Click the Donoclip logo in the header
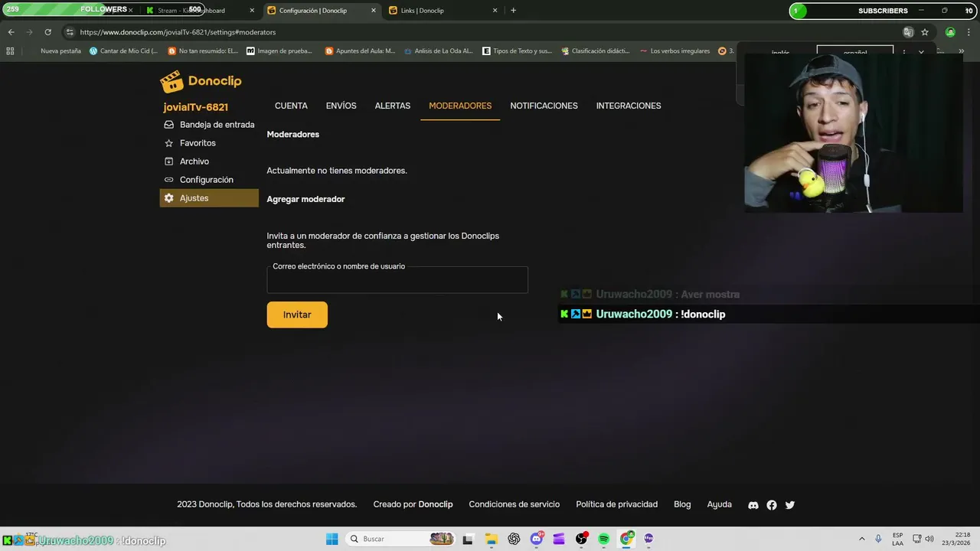980x551 pixels. point(201,81)
